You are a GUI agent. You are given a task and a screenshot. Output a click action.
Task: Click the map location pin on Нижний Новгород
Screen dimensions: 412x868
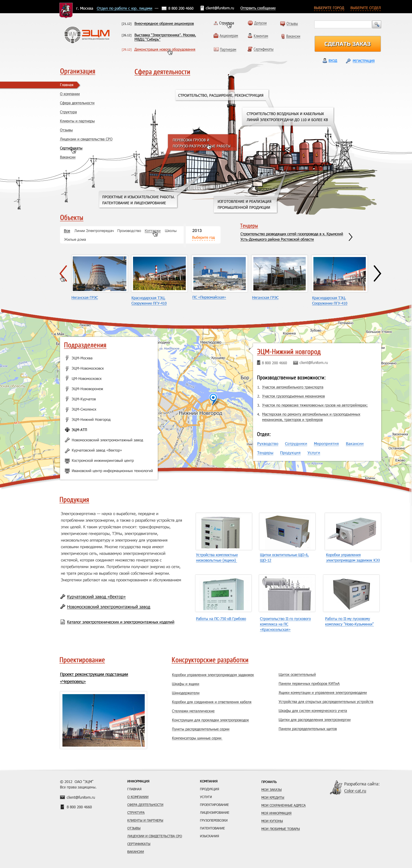(x=213, y=399)
